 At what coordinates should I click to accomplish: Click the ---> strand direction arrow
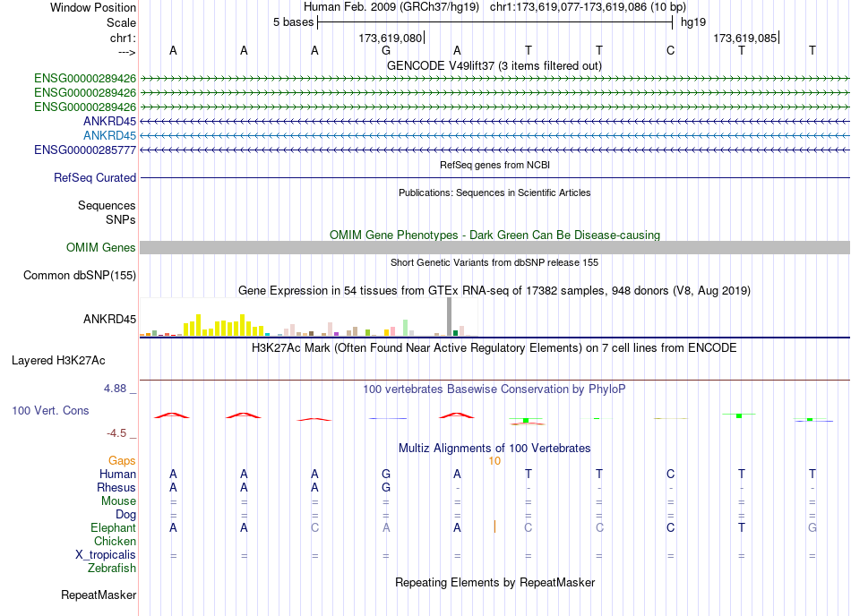coord(126,52)
